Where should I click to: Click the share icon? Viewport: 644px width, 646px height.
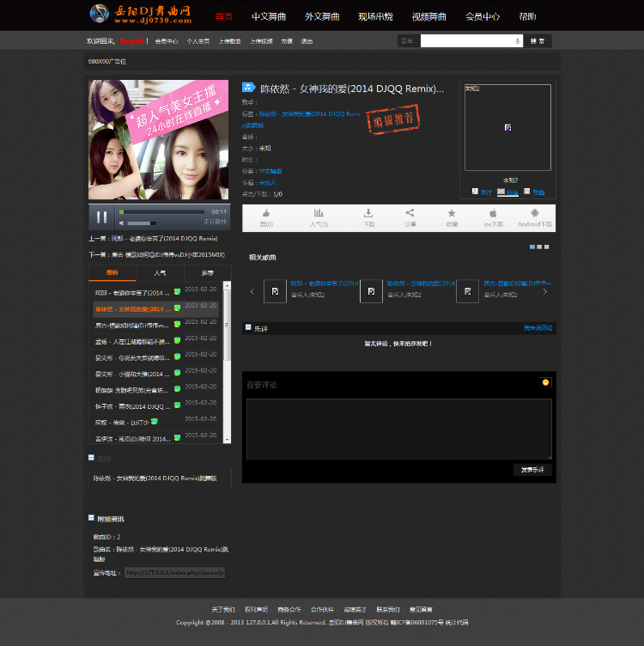(x=410, y=212)
